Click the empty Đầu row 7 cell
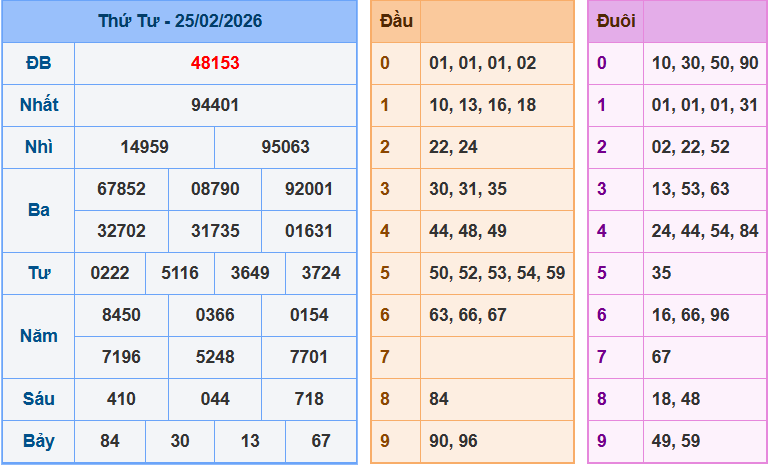The image size is (768, 465). 497,357
